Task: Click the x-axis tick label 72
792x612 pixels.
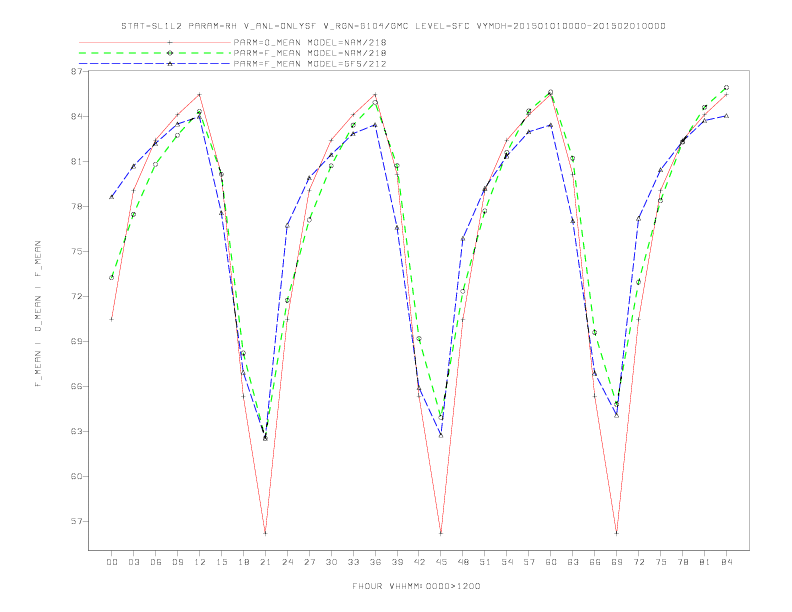Action: click(639, 562)
